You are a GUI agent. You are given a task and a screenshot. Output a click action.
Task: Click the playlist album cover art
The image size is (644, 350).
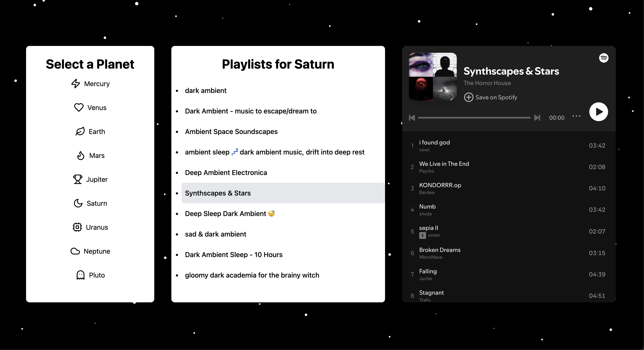click(433, 77)
